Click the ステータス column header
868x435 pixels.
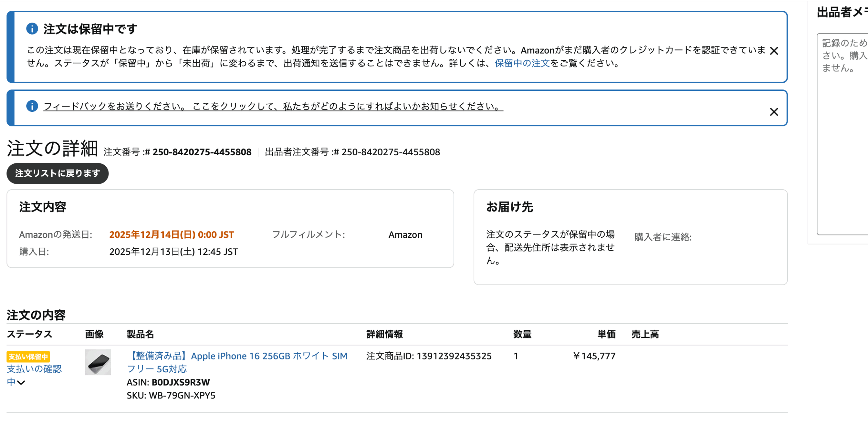tap(29, 334)
